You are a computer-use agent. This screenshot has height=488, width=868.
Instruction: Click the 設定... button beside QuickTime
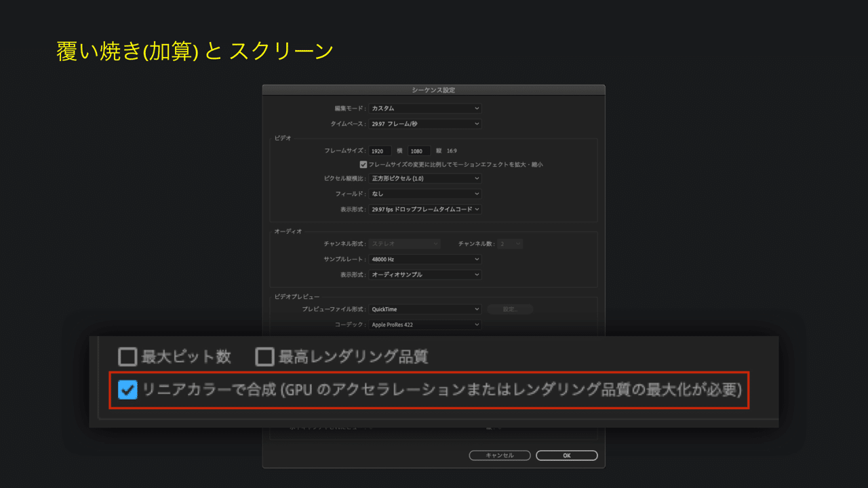point(510,309)
